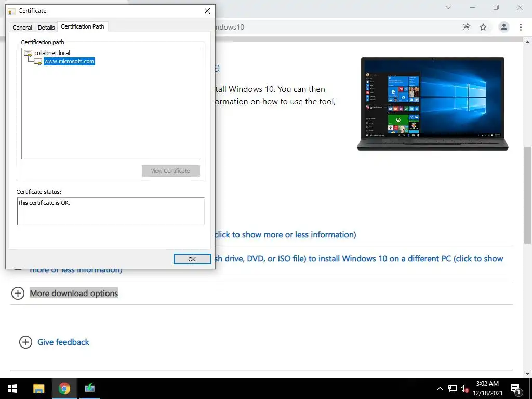Viewport: 532px width, 399px height.
Task: Open the Details tab
Action: click(x=46, y=28)
